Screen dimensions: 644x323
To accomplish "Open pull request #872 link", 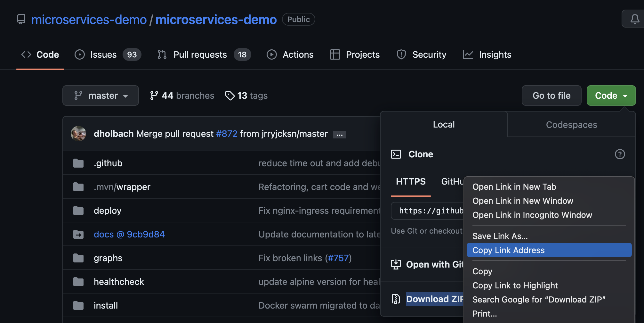I will (x=227, y=134).
